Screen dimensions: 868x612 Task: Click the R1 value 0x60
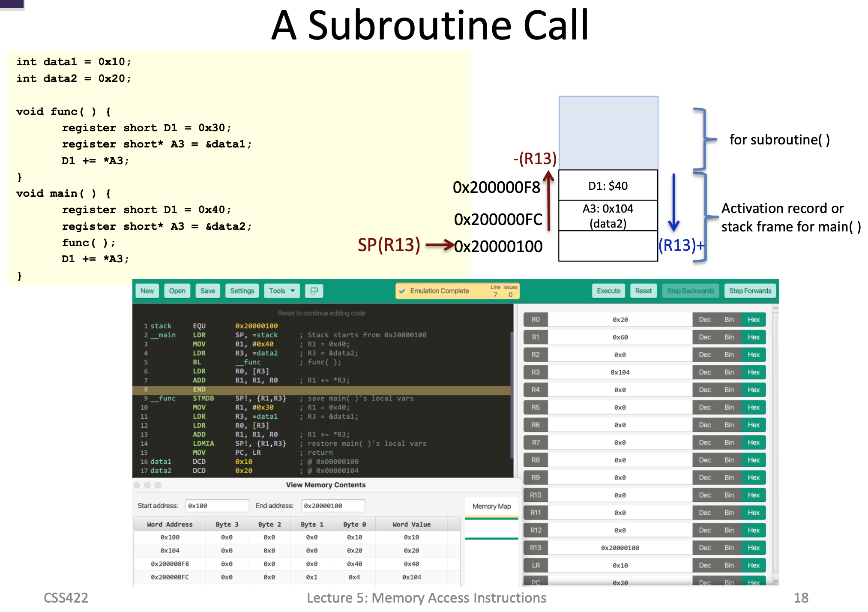(x=620, y=337)
